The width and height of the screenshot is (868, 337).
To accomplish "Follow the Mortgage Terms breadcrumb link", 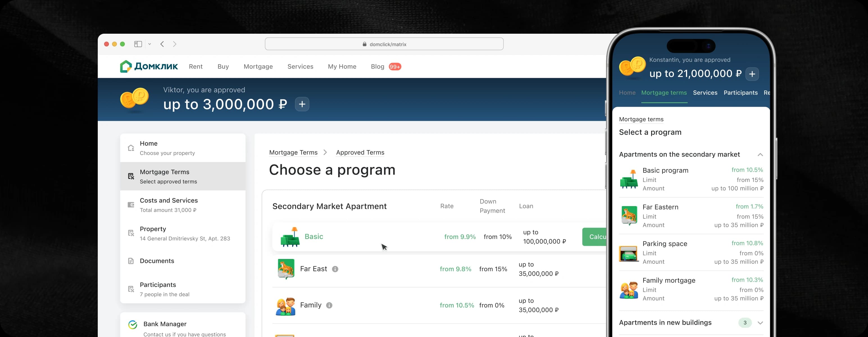I will pyautogui.click(x=293, y=153).
